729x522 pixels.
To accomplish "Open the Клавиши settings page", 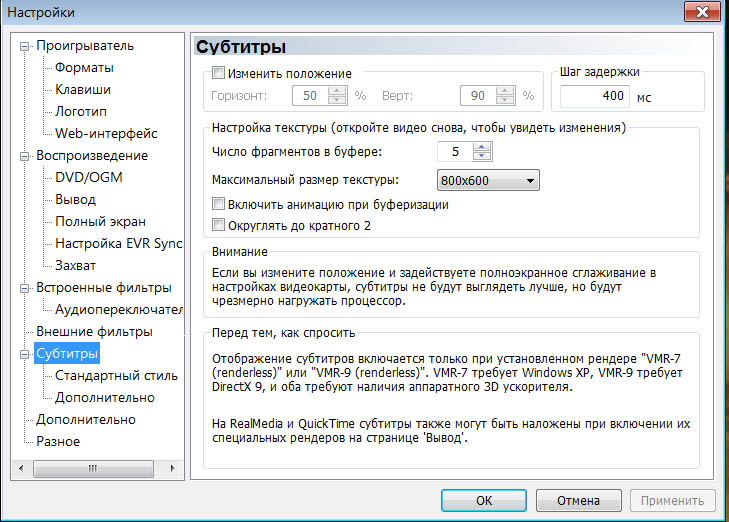I will click(83, 89).
